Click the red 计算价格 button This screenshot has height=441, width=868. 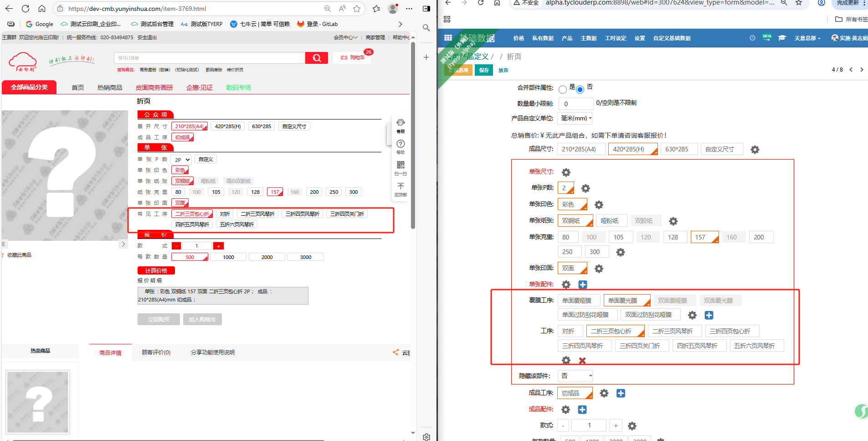point(156,270)
